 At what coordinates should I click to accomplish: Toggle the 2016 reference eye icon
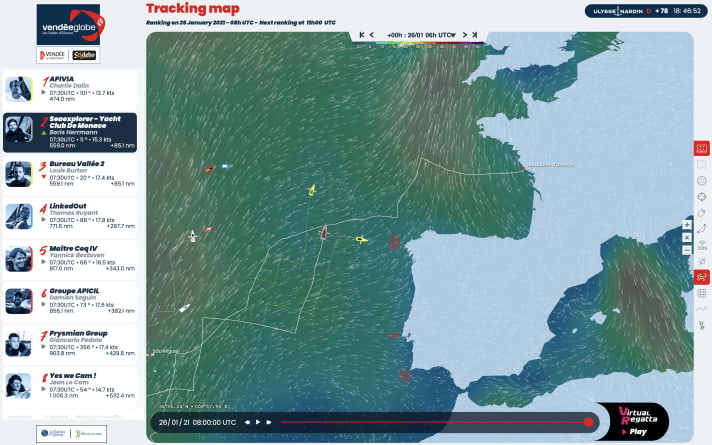point(702,245)
